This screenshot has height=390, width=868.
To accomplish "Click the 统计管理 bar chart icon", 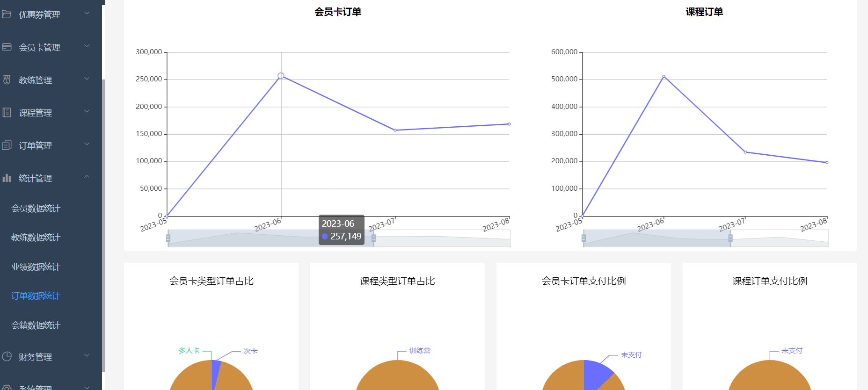I will tap(7, 178).
